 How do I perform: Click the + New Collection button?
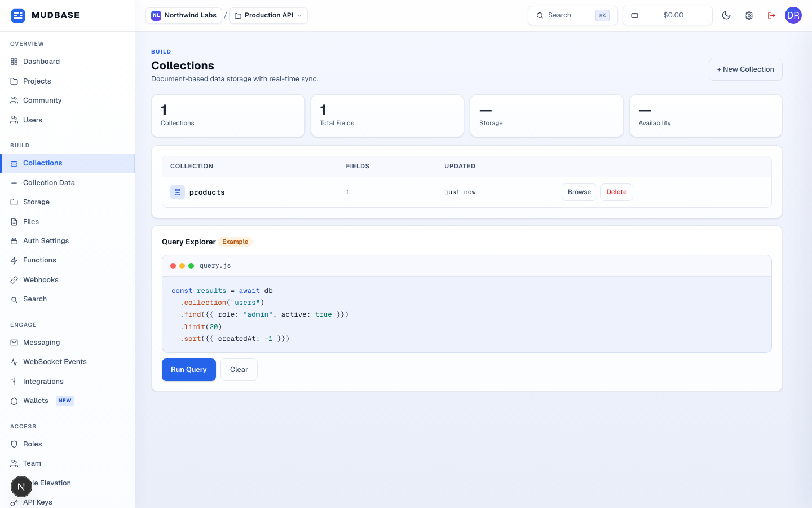coord(745,69)
